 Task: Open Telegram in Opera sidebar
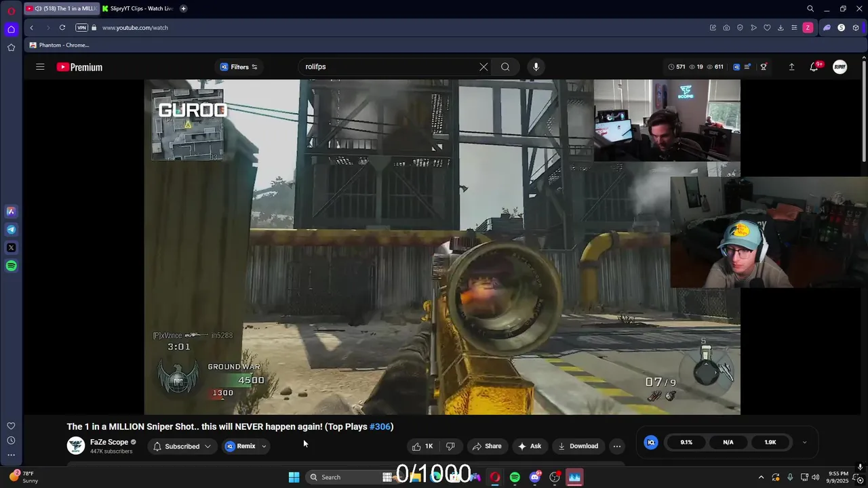point(11,230)
